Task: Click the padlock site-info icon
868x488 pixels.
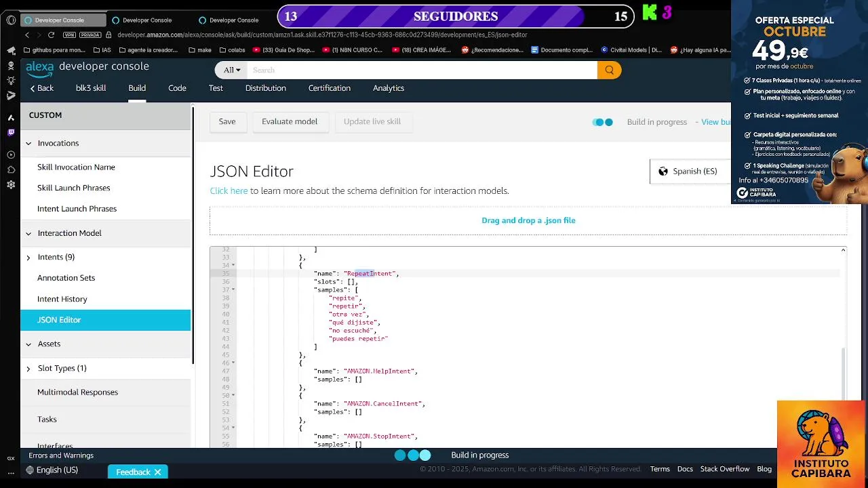Action: pyautogui.click(x=109, y=35)
